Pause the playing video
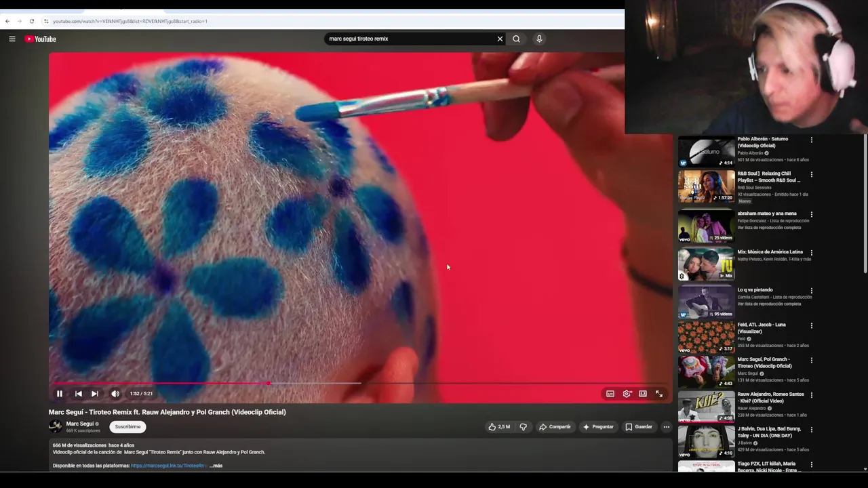868x488 pixels. tap(60, 394)
